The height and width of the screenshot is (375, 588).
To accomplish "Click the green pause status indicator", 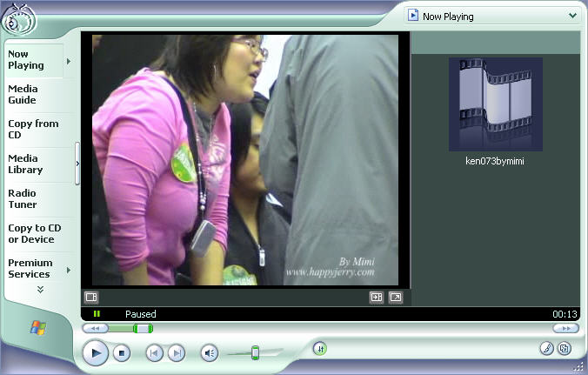I will tap(97, 314).
